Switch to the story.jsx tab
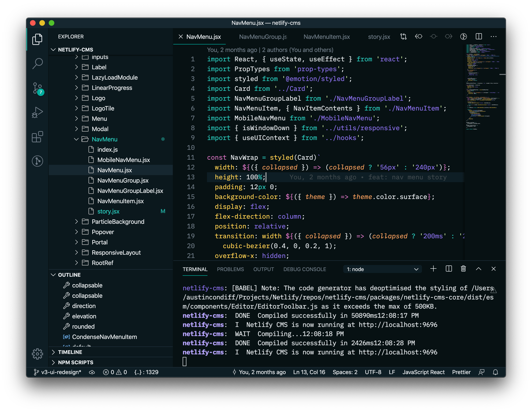Screen dimensions: 532x412 pyautogui.click(x=379, y=37)
